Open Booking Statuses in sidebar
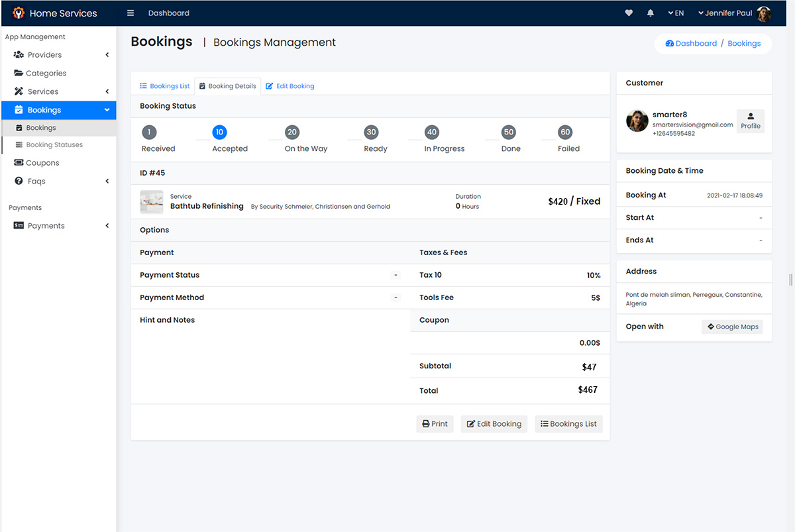This screenshot has width=795, height=532. (x=54, y=145)
